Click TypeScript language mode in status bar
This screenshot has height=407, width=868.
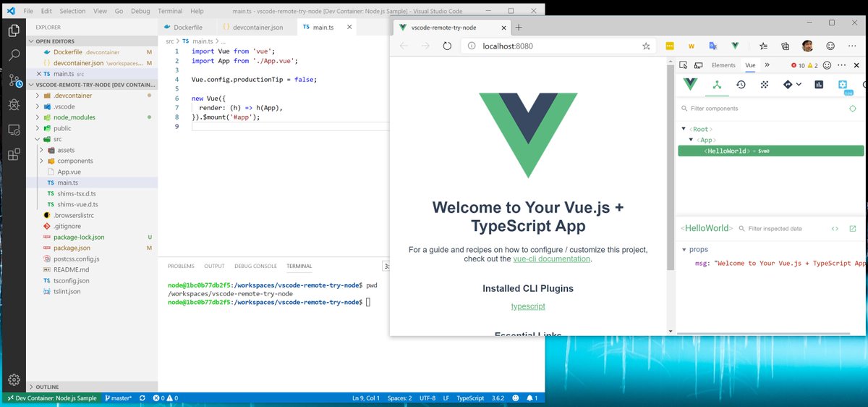pos(470,398)
